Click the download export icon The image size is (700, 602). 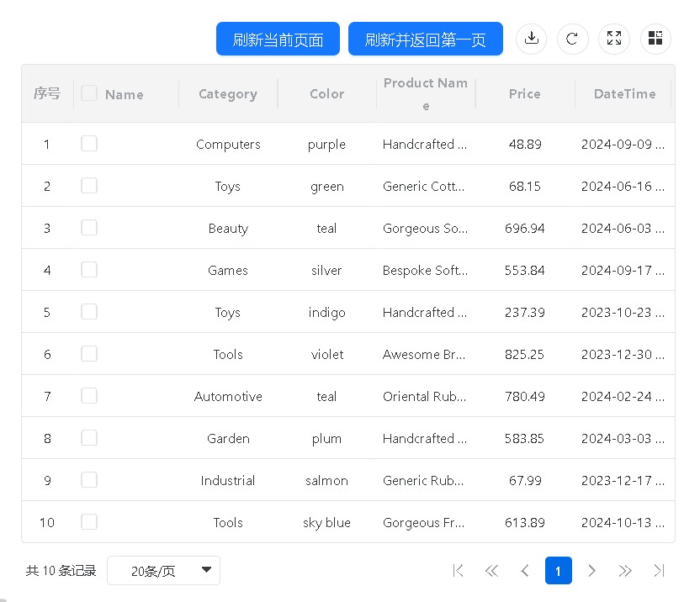(531, 39)
